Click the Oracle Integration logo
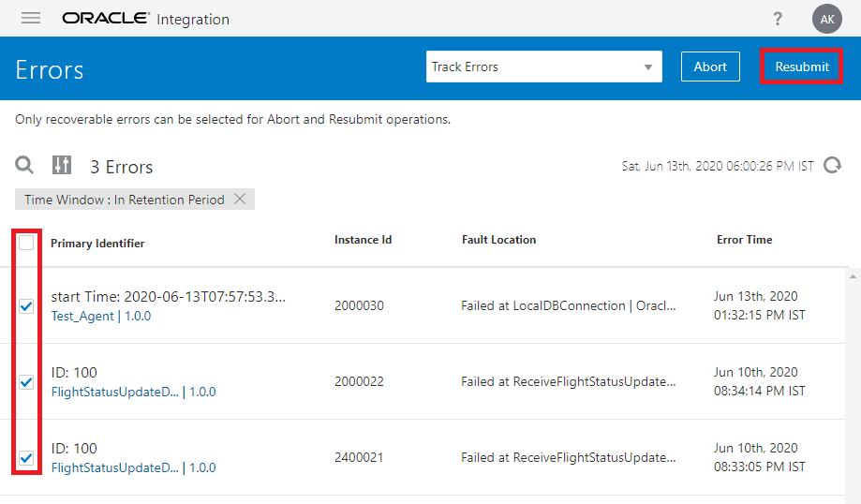 (x=145, y=19)
